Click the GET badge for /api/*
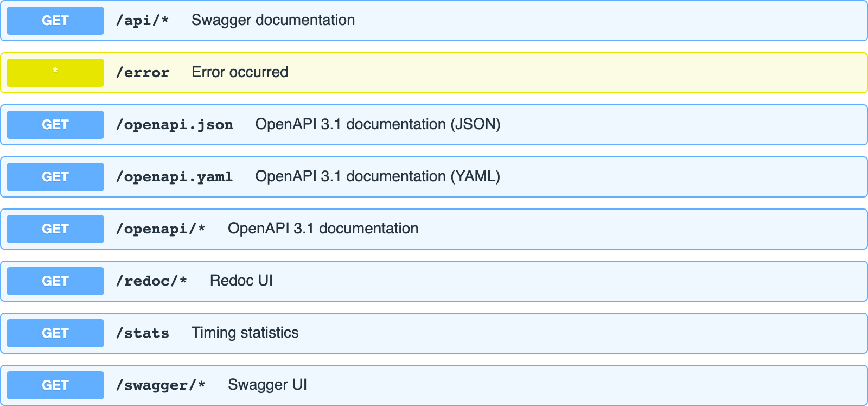 pyautogui.click(x=55, y=21)
